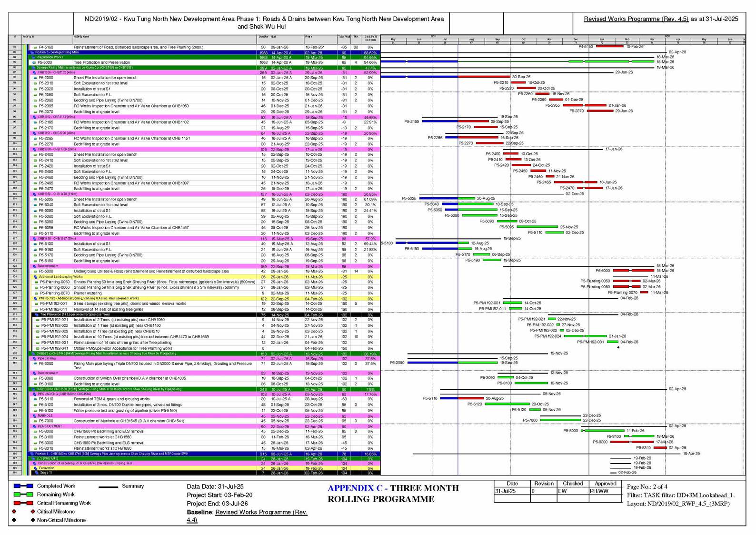Open the Revised Works Programme (Rev. 4.5) title link
The height and width of the screenshot is (535, 756).
click(x=636, y=19)
